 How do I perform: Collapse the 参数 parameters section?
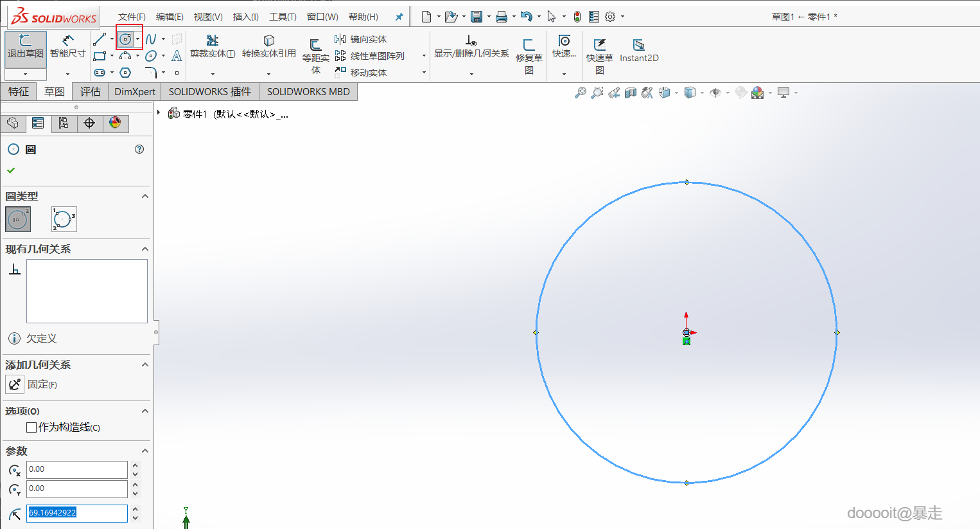click(x=144, y=451)
